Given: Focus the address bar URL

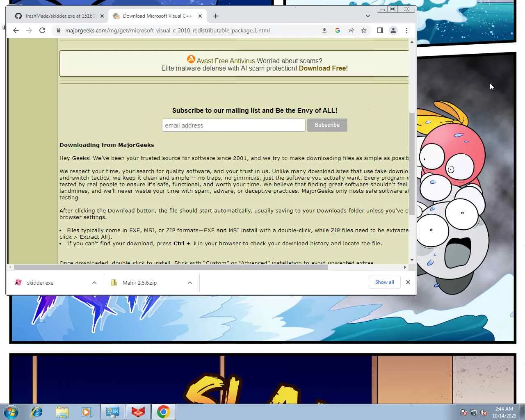Looking at the screenshot, I should [167, 30].
